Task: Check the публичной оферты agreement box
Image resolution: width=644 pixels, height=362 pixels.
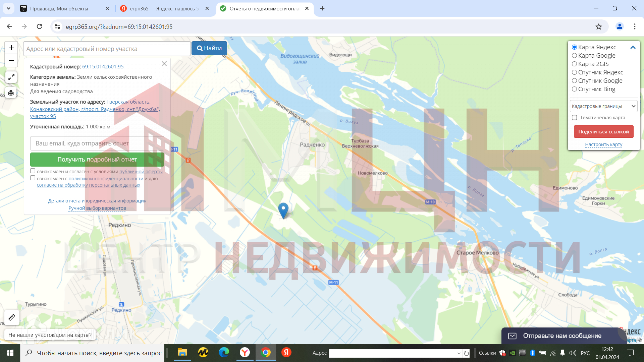Action: coord(33,171)
